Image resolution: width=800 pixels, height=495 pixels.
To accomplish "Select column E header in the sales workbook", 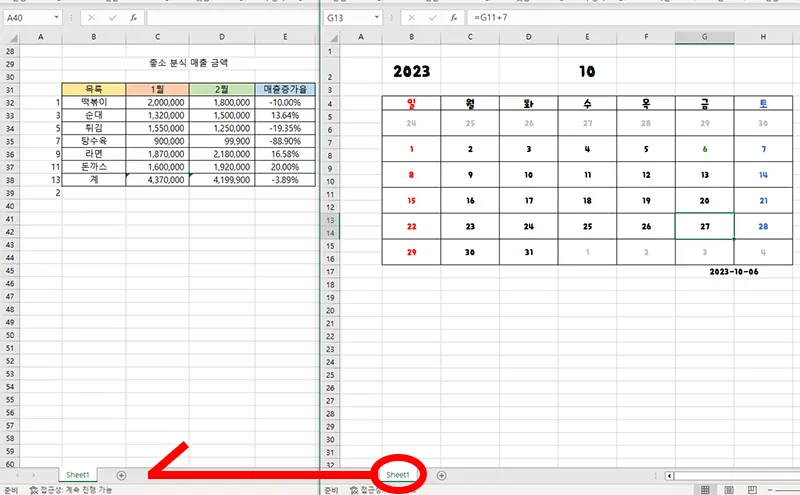I will tap(285, 37).
